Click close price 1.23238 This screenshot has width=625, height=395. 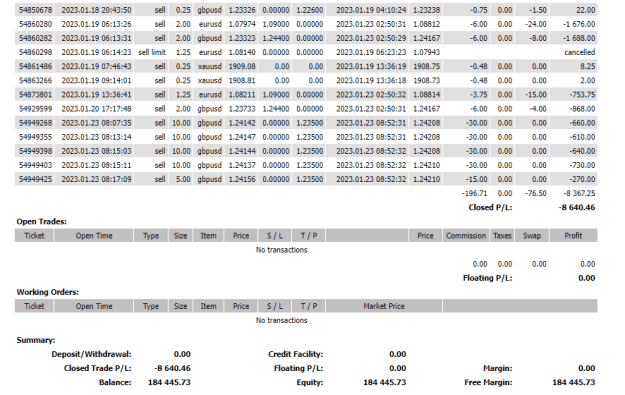tap(426, 10)
